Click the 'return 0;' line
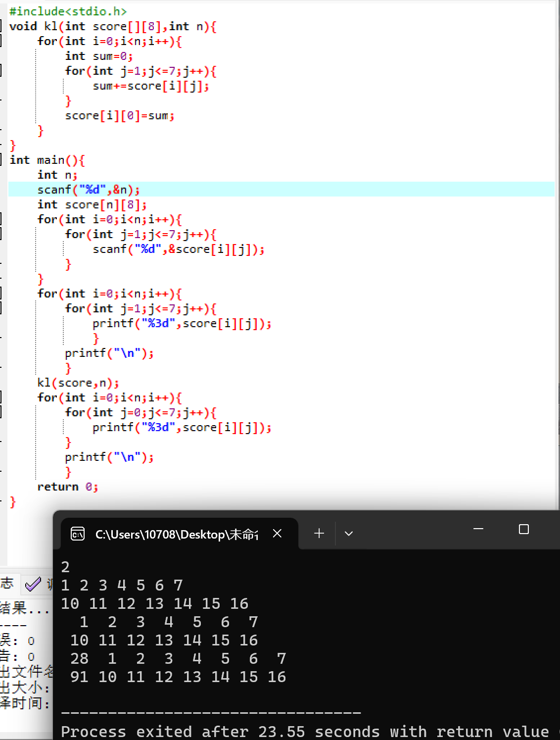The image size is (560, 740). pos(68,487)
